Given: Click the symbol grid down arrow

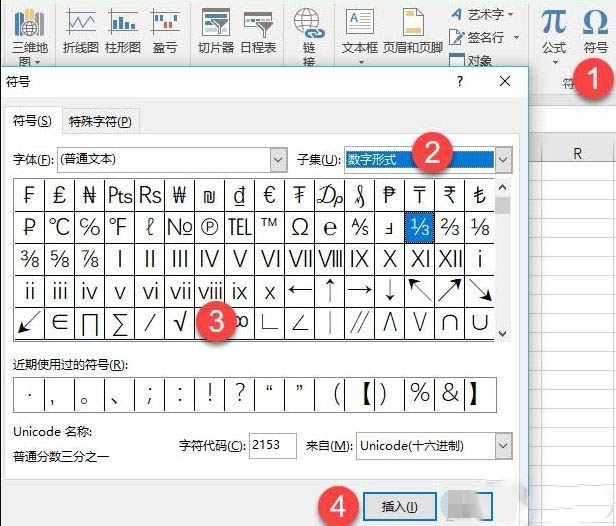Looking at the screenshot, I should (x=502, y=334).
